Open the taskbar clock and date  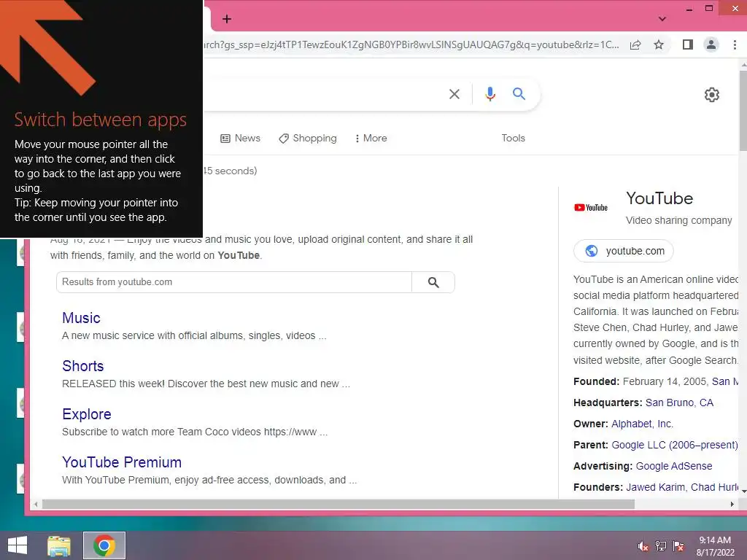coord(715,546)
